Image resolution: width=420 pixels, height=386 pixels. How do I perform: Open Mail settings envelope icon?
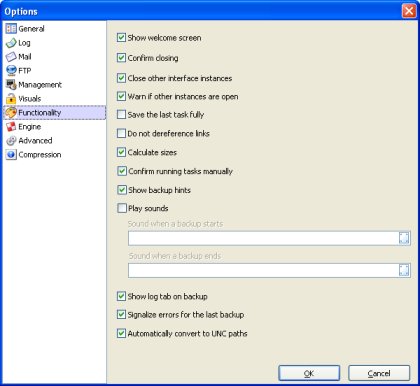tap(11, 57)
